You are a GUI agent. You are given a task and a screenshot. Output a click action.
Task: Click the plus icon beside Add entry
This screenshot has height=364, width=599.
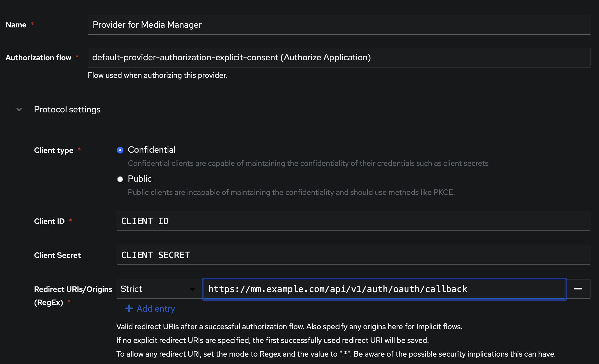pyautogui.click(x=129, y=308)
